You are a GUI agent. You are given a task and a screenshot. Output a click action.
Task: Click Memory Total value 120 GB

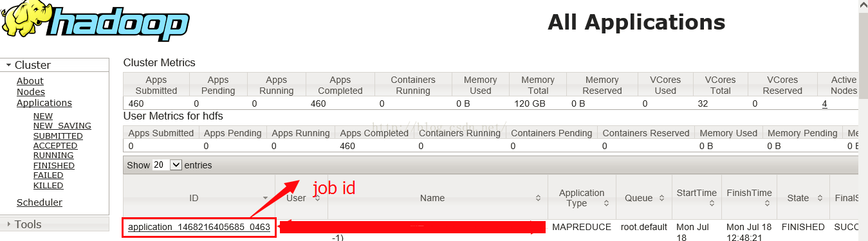[530, 103]
